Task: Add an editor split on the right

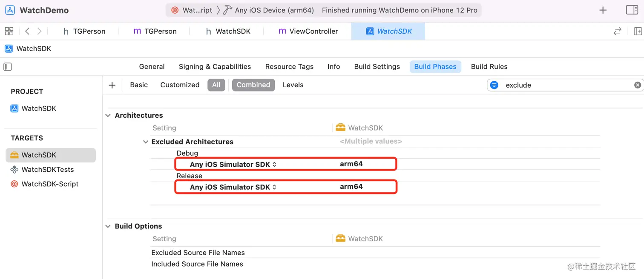Action: [x=638, y=31]
